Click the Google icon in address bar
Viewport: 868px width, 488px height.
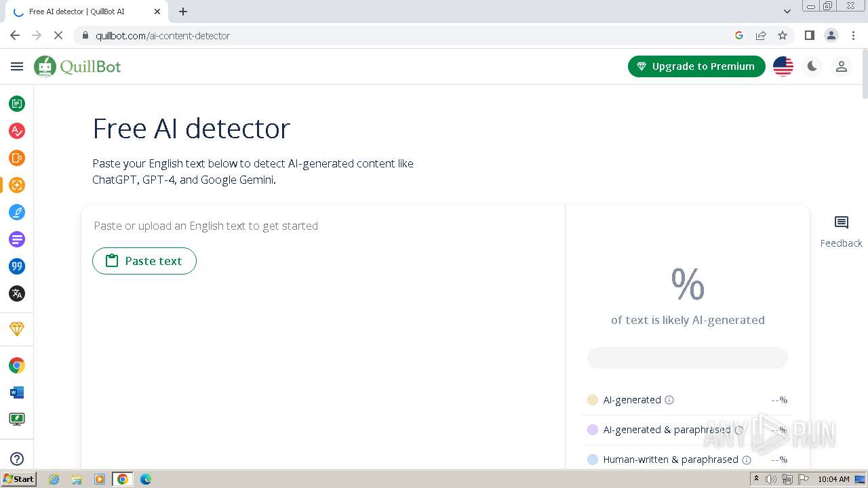739,35
